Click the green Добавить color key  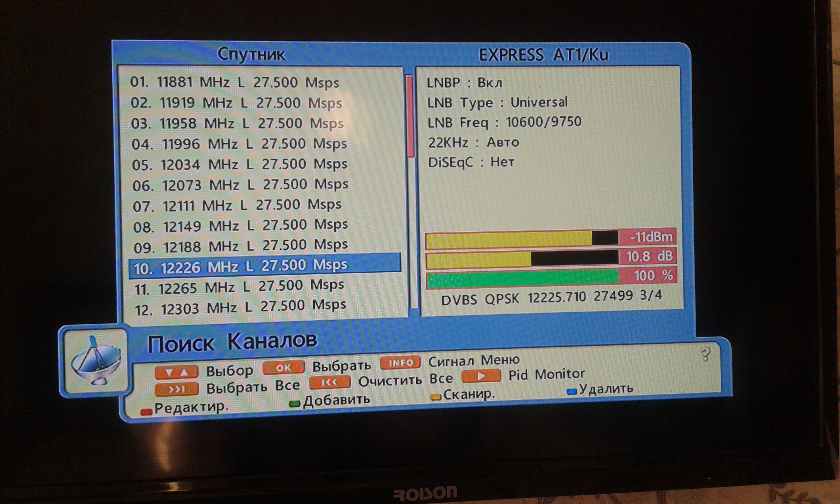click(x=294, y=404)
